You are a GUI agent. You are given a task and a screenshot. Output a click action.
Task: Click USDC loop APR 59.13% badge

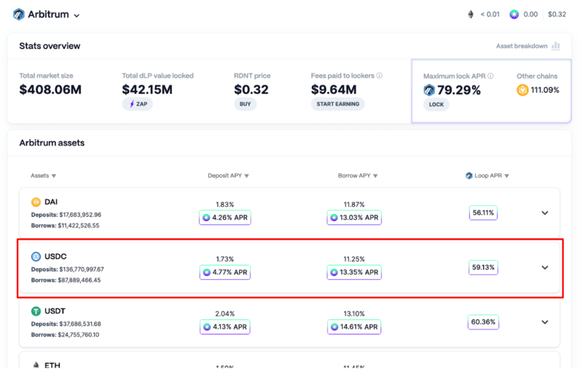coord(483,267)
